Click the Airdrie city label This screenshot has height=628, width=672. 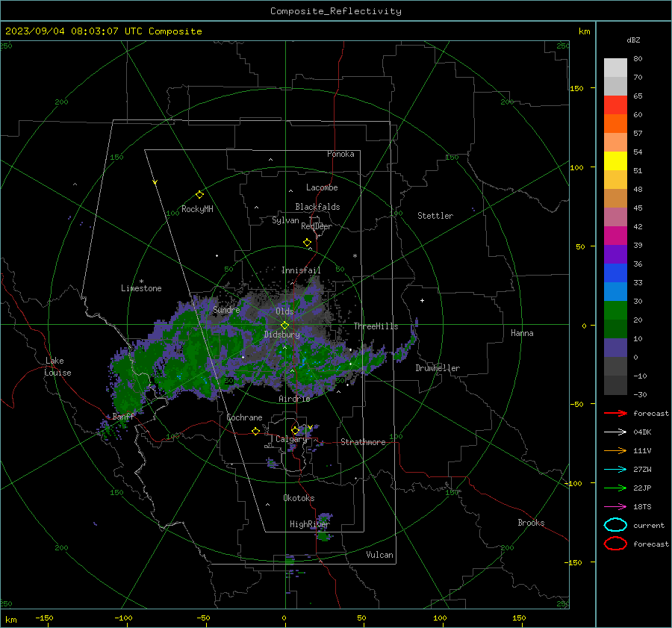point(294,399)
